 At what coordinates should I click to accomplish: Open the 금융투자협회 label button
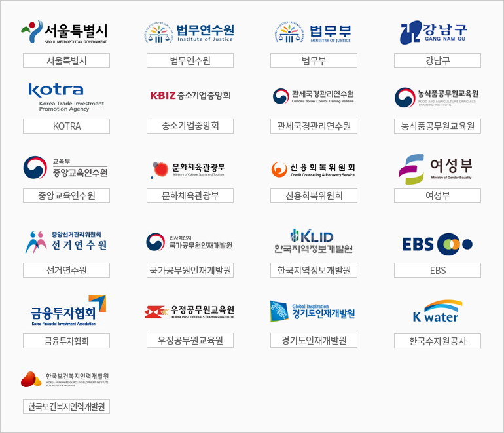pos(66,341)
